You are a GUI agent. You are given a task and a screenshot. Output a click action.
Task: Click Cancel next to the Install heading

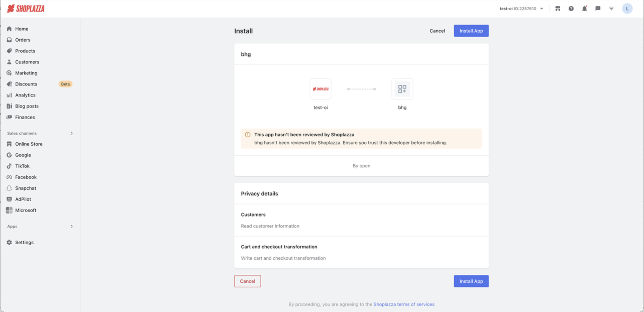click(x=437, y=31)
